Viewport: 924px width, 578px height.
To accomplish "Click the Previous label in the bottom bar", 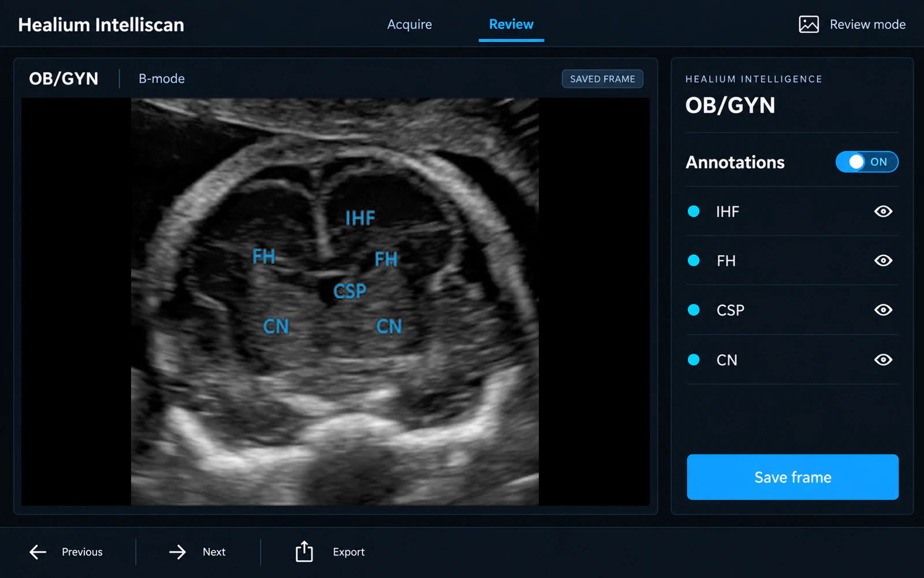I will tap(82, 552).
